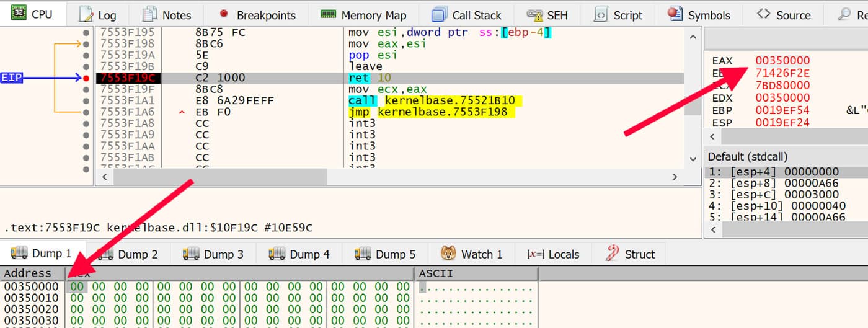
Task: Open the SEH tab
Action: coord(547,15)
